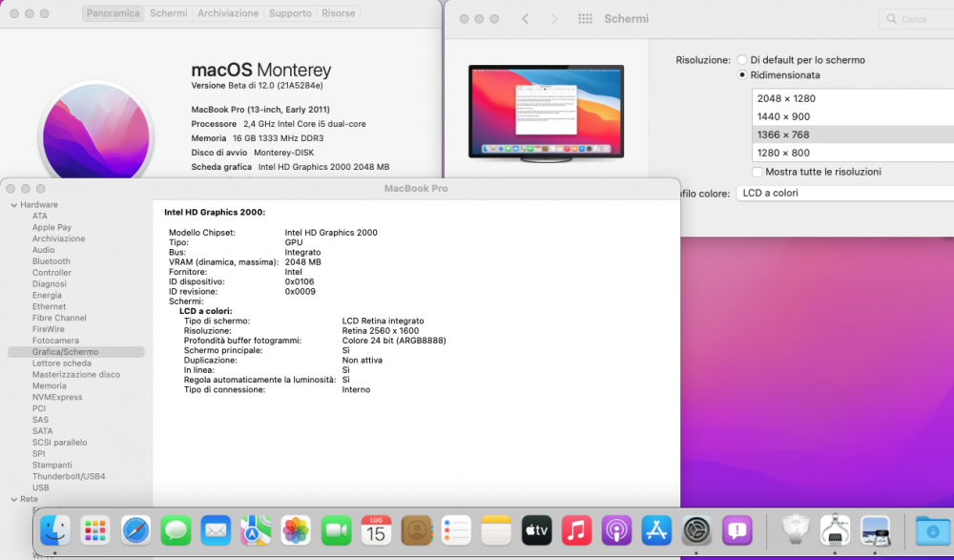Viewport: 954px width, 560px height.
Task: Open System Preferences gear in dock
Action: click(696, 530)
